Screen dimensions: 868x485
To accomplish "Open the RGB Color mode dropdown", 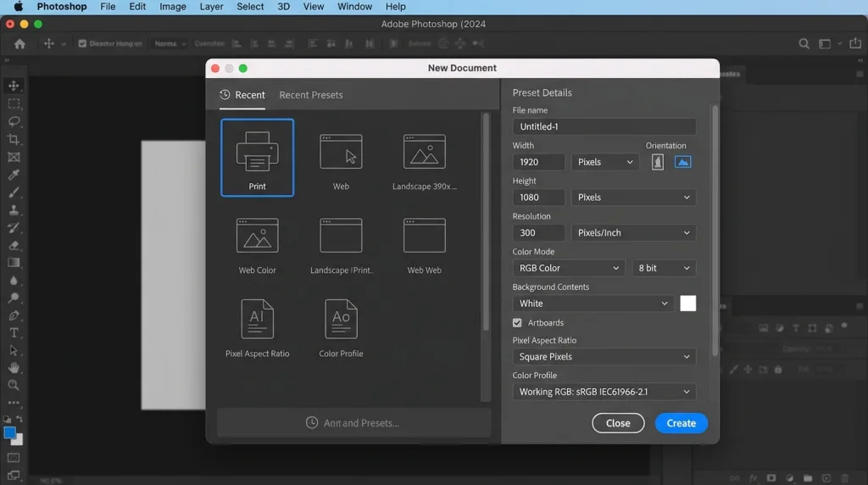I will click(569, 268).
